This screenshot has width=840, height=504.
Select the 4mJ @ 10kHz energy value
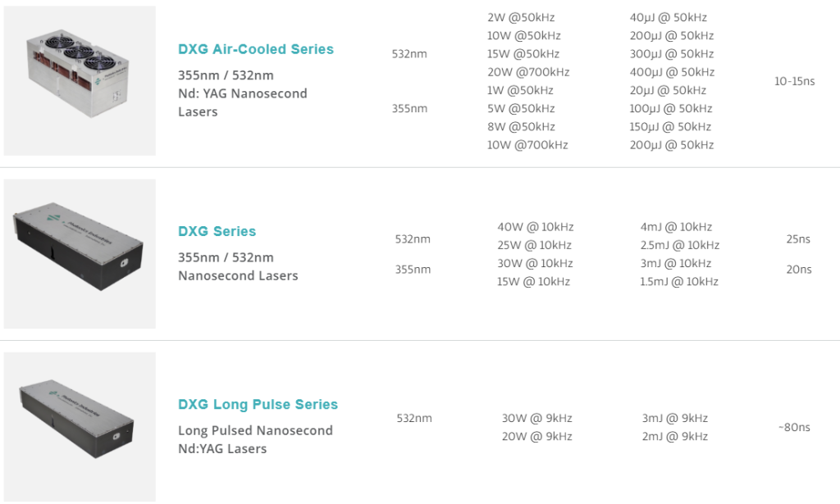[676, 227]
